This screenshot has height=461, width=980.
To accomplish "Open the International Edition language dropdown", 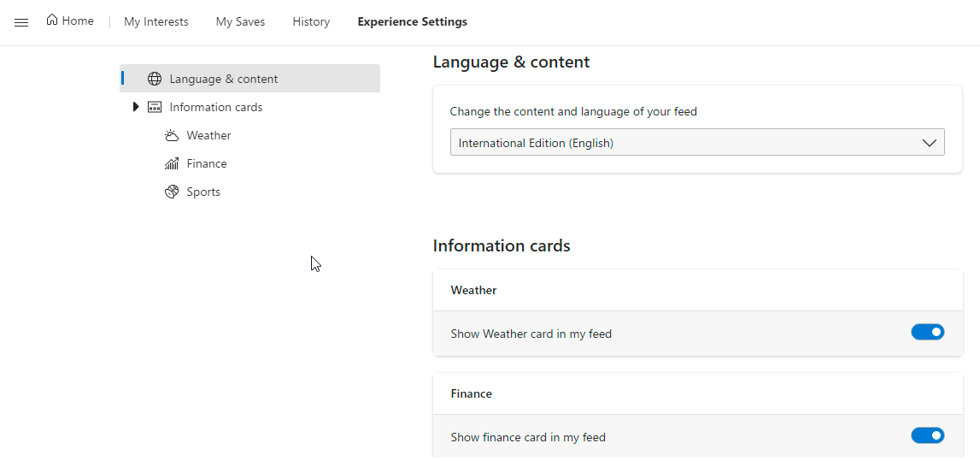I will pos(684,143).
